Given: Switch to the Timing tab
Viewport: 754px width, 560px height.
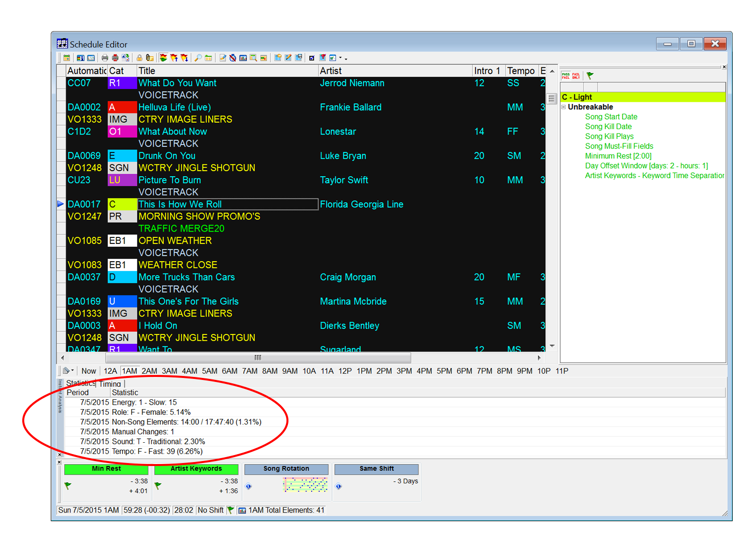Looking at the screenshot, I should point(110,384).
